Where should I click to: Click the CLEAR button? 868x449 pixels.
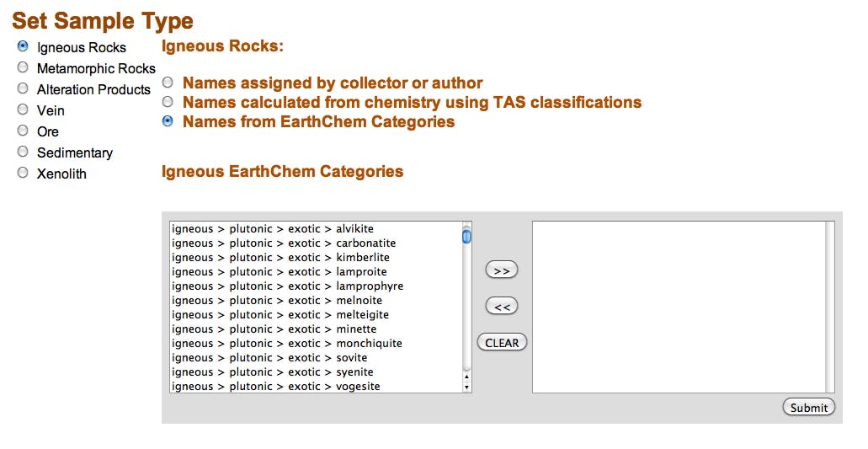[x=502, y=343]
